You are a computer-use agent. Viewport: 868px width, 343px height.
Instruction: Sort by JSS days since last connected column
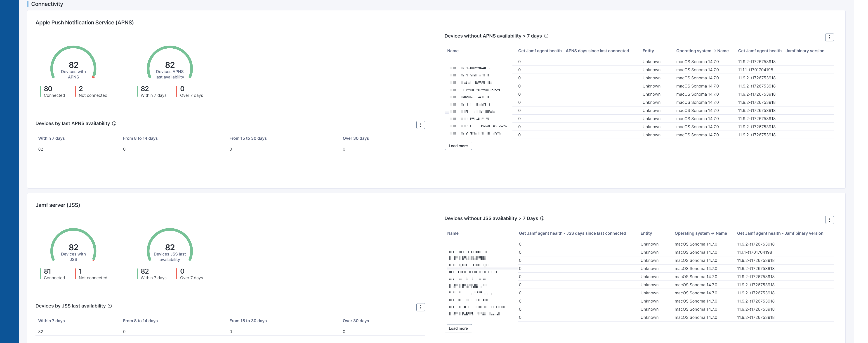(x=572, y=234)
